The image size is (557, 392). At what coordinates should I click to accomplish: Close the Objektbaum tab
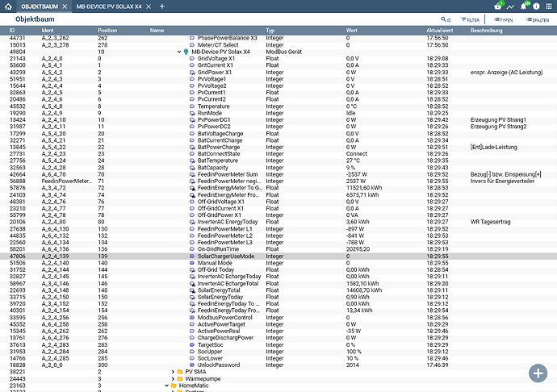coord(65,6)
